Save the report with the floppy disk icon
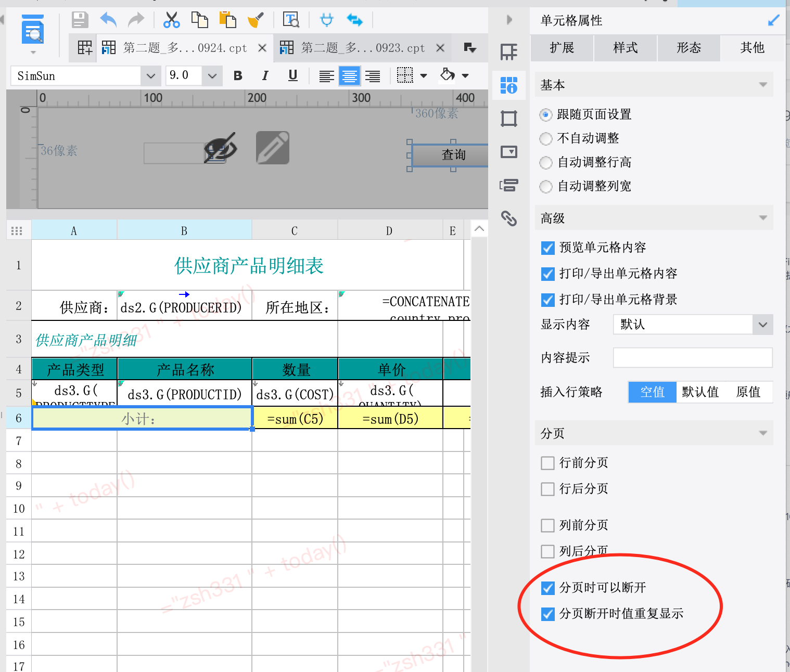The height and width of the screenshot is (672, 790). pos(80,20)
